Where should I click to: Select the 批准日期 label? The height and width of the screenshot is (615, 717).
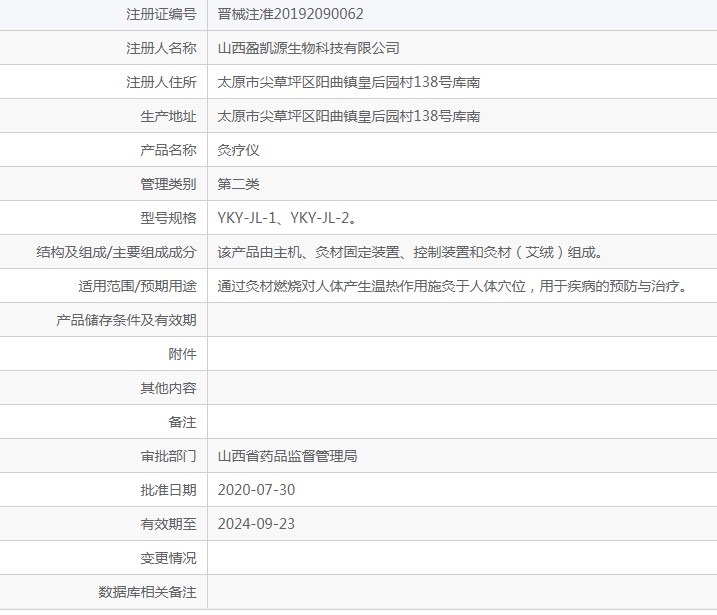[168, 490]
